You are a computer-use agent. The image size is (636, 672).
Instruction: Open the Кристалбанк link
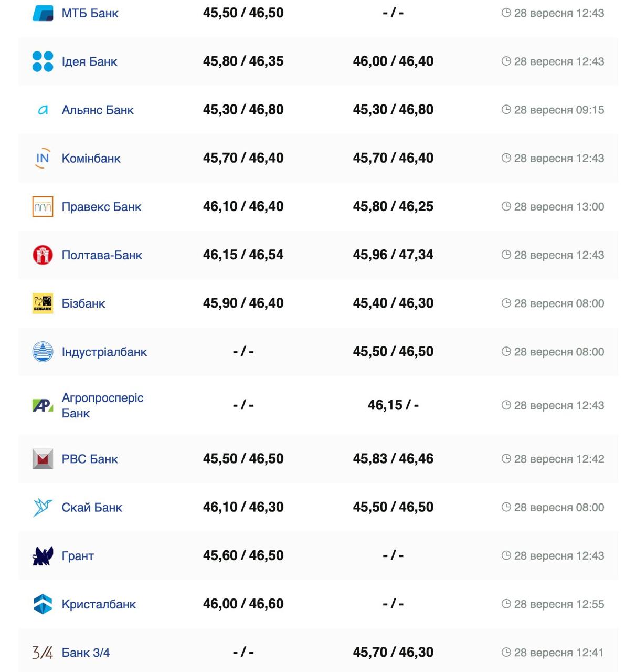(x=99, y=604)
